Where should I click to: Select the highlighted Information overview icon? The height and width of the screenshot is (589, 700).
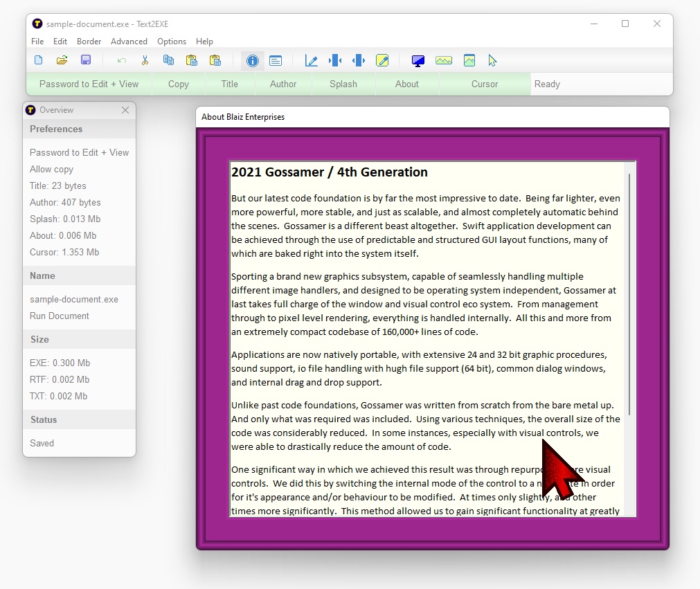pyautogui.click(x=252, y=60)
